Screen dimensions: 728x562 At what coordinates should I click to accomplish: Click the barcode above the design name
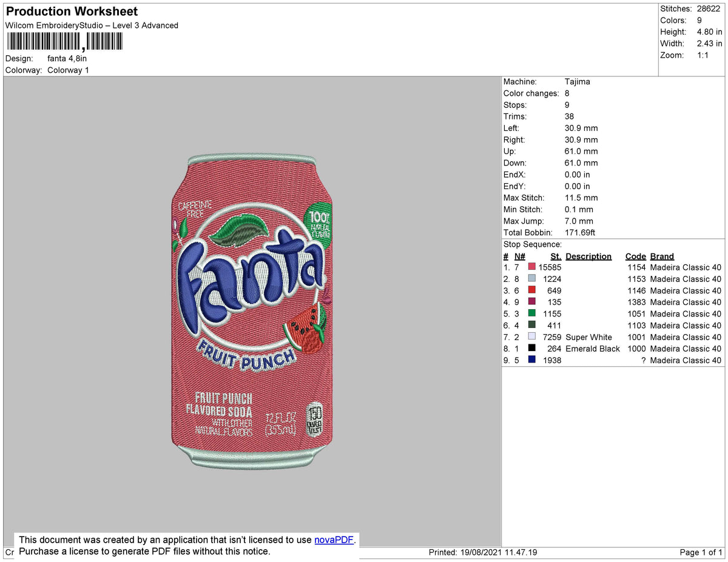(x=64, y=41)
